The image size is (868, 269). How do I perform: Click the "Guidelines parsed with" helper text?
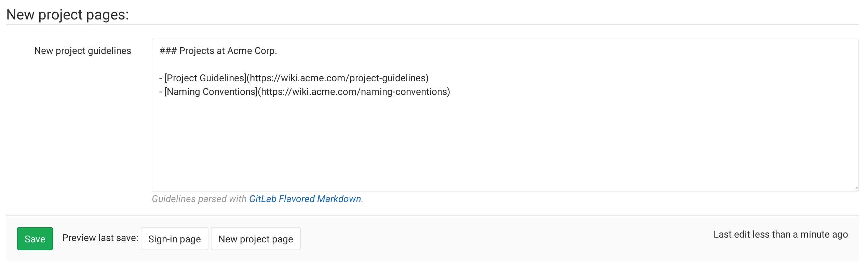[x=199, y=199]
